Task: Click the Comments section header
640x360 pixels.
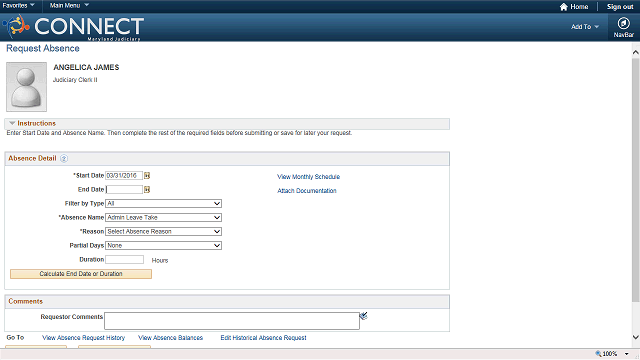Action: [227, 302]
